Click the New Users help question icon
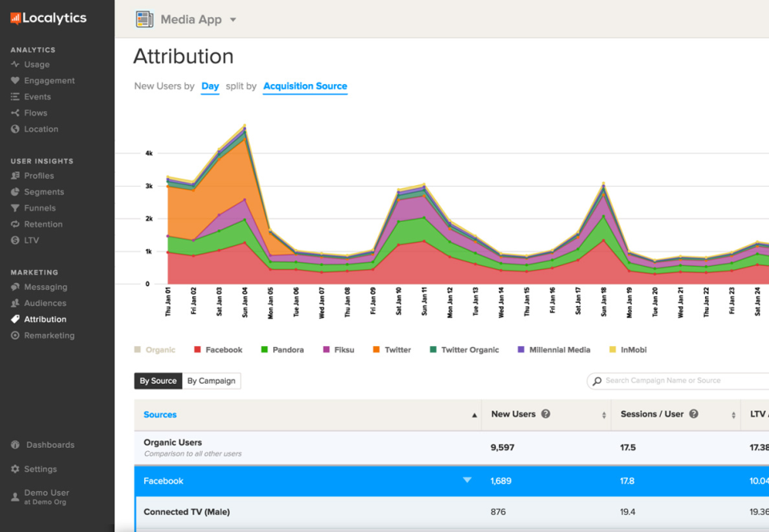Viewport: 769px width, 532px height. [x=546, y=414]
